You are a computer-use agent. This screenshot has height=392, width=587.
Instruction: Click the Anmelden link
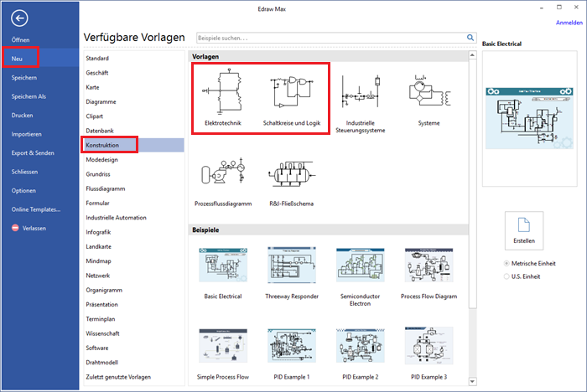[569, 23]
